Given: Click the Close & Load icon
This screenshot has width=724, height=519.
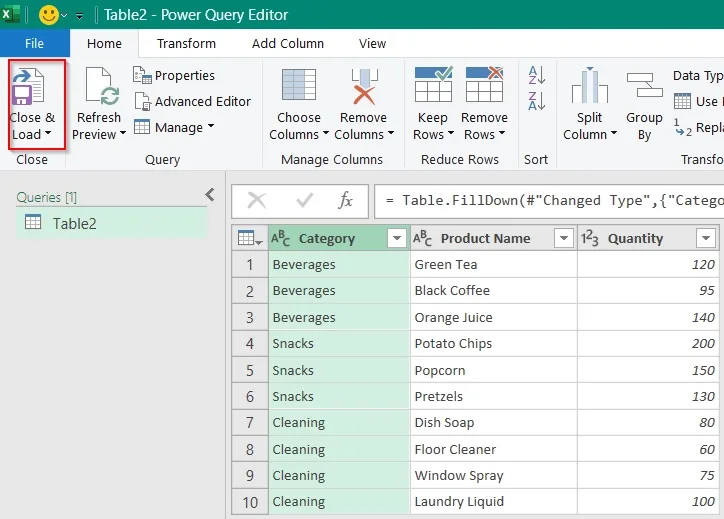Looking at the screenshot, I should click(x=28, y=86).
